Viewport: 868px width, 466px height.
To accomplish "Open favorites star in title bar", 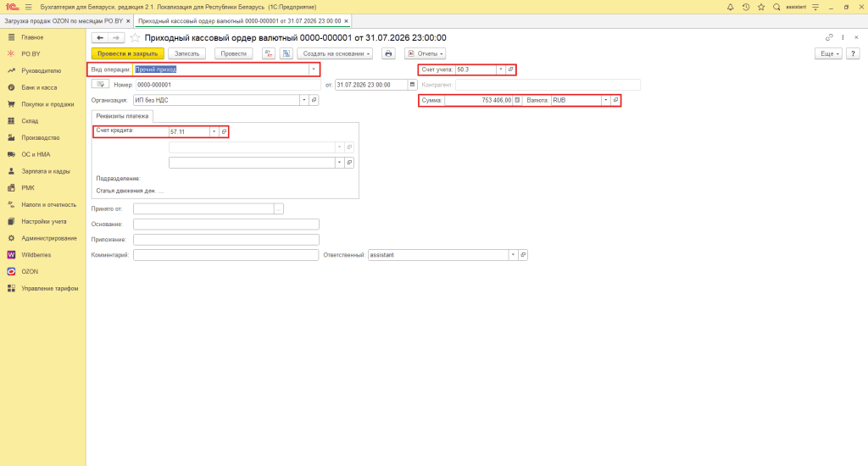I will click(761, 7).
